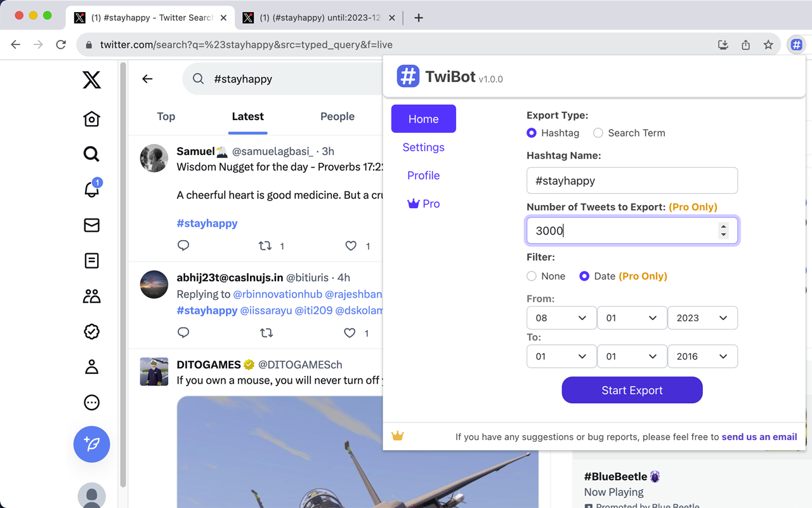This screenshot has height=508, width=812.
Task: Open the Communities people icon
Action: (x=91, y=296)
